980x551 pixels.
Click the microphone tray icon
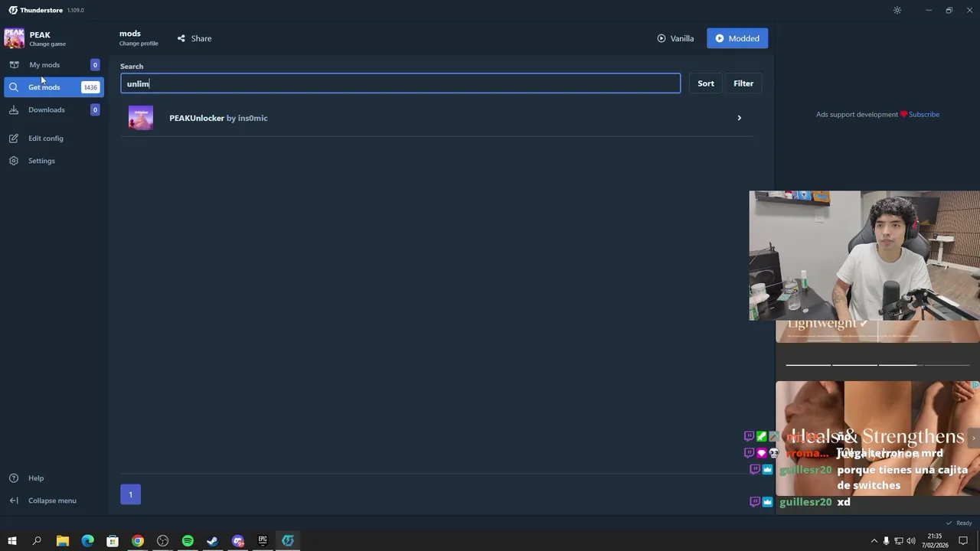click(x=887, y=541)
